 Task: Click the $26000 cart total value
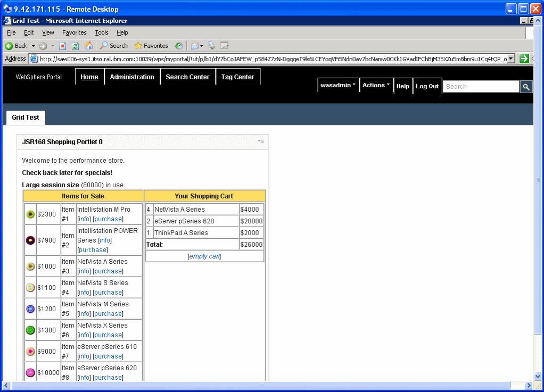(251, 245)
